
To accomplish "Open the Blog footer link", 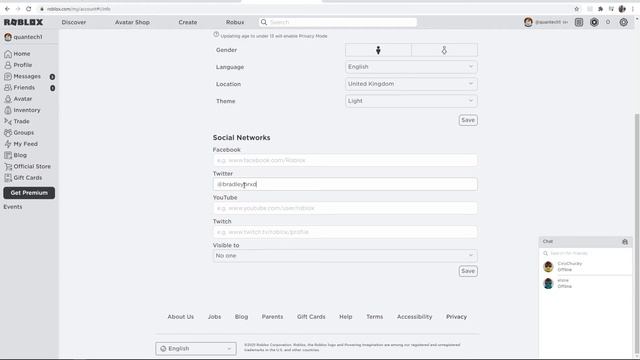I will (x=241, y=317).
